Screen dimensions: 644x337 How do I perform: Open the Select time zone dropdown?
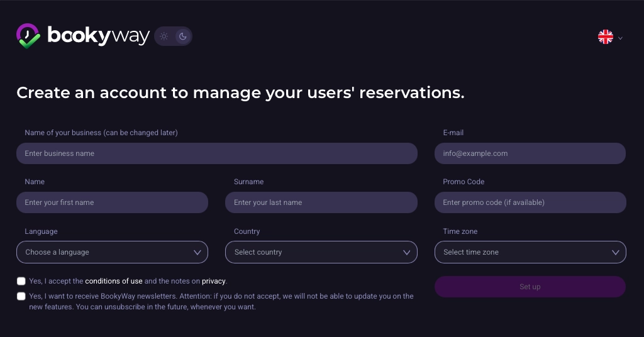coord(522,252)
